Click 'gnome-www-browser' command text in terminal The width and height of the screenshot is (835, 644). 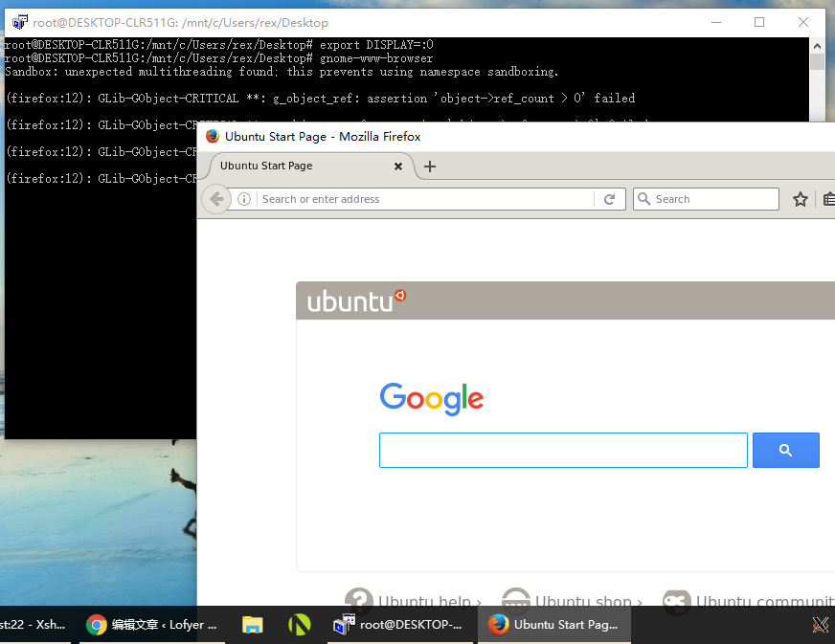pos(376,58)
